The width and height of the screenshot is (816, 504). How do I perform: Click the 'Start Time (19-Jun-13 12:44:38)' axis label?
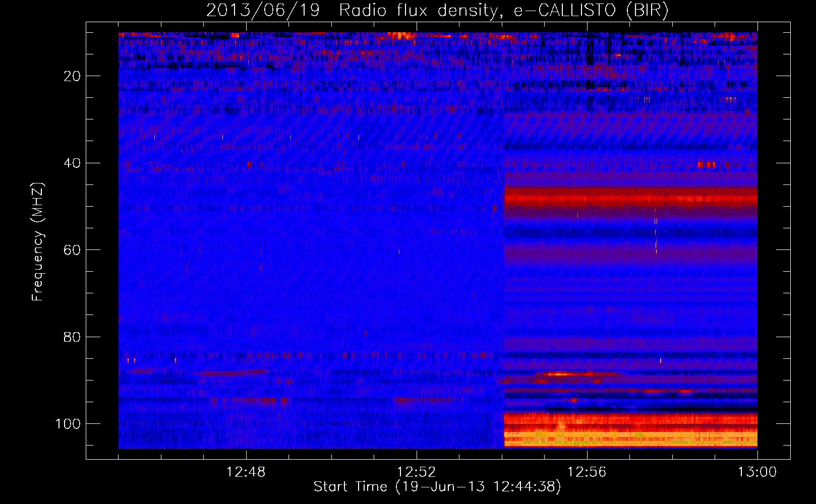point(437,487)
